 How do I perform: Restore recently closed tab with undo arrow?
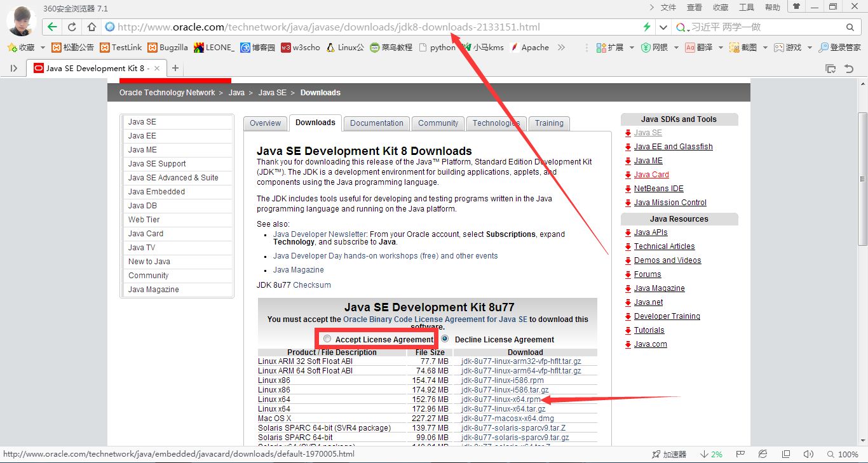pyautogui.click(x=849, y=69)
